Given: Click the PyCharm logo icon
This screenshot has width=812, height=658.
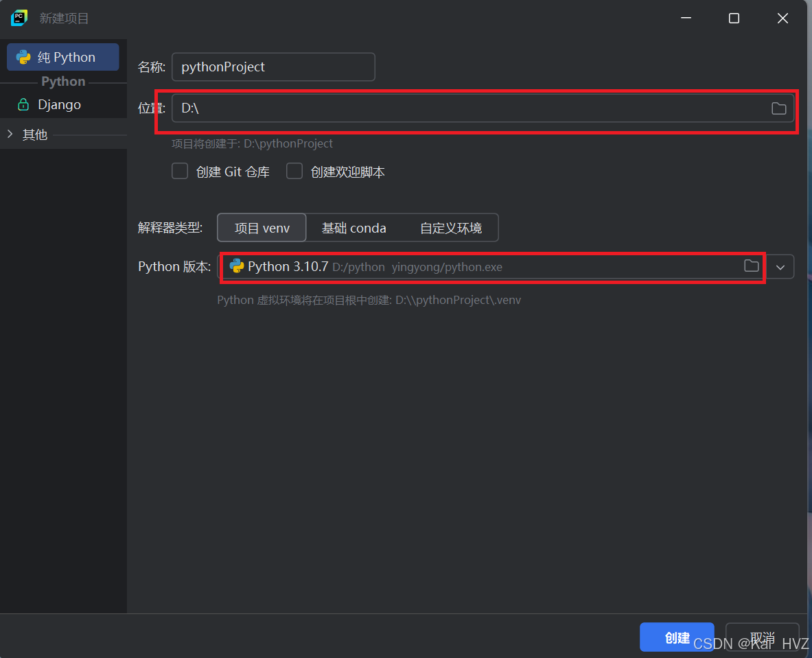Looking at the screenshot, I should pos(19,18).
